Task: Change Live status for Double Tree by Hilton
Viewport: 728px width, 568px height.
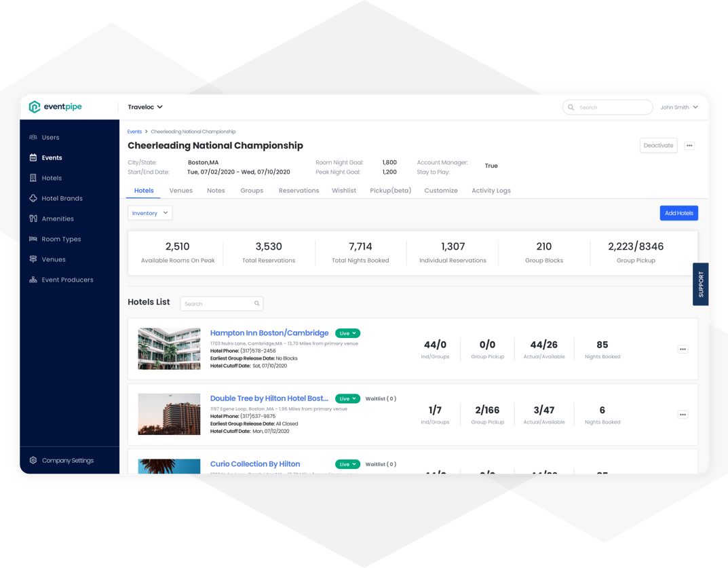Action: (348, 399)
